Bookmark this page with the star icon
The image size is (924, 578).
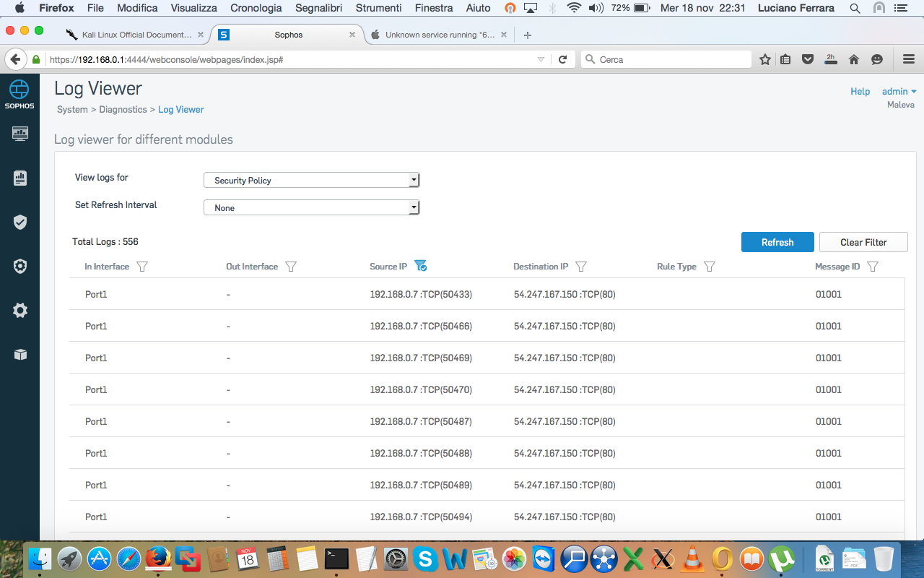[765, 59]
